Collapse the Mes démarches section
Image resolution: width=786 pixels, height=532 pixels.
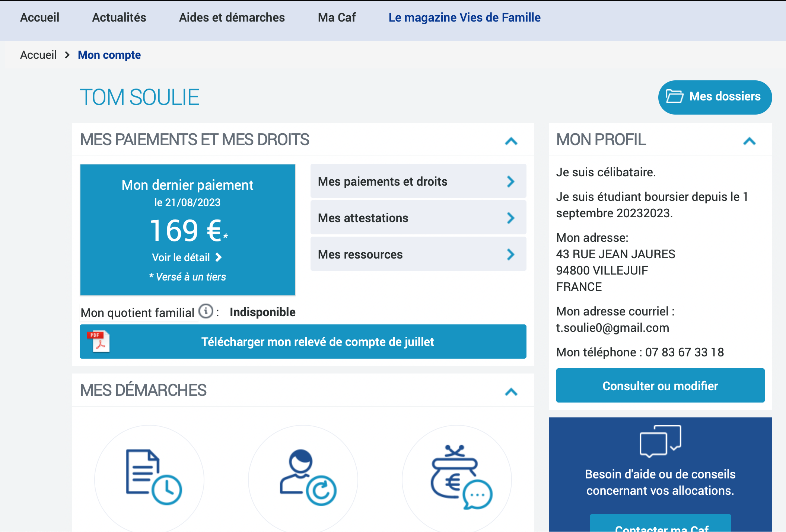(511, 392)
